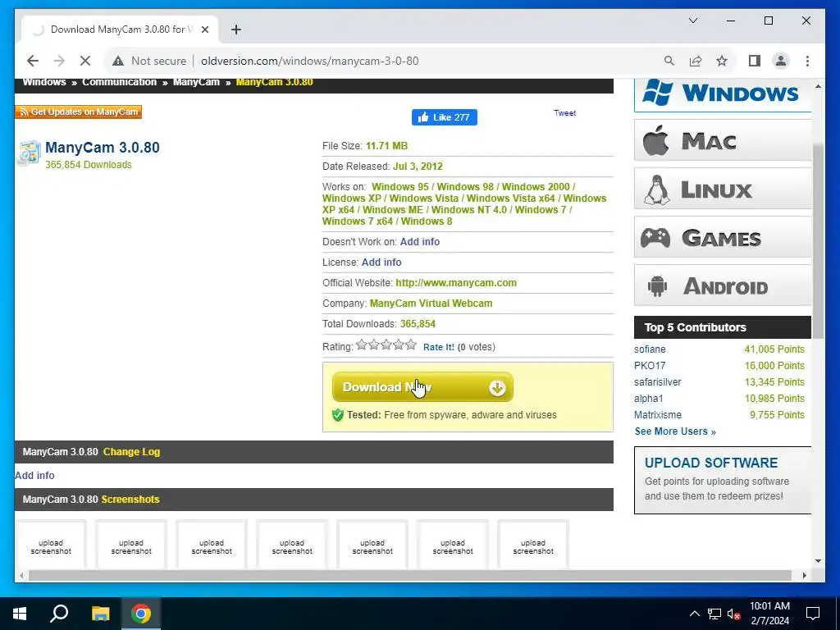The width and height of the screenshot is (840, 630).
Task: Bookmark this page with the star icon
Action: pyautogui.click(x=722, y=61)
